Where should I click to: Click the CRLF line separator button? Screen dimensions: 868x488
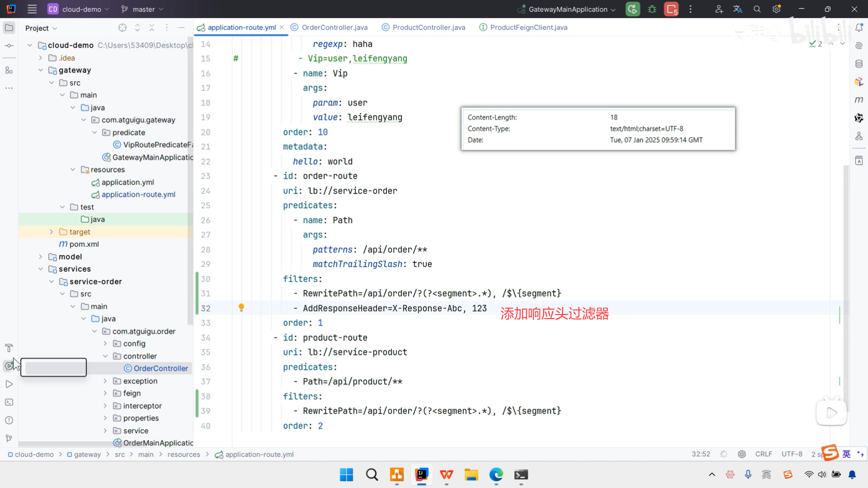click(764, 454)
